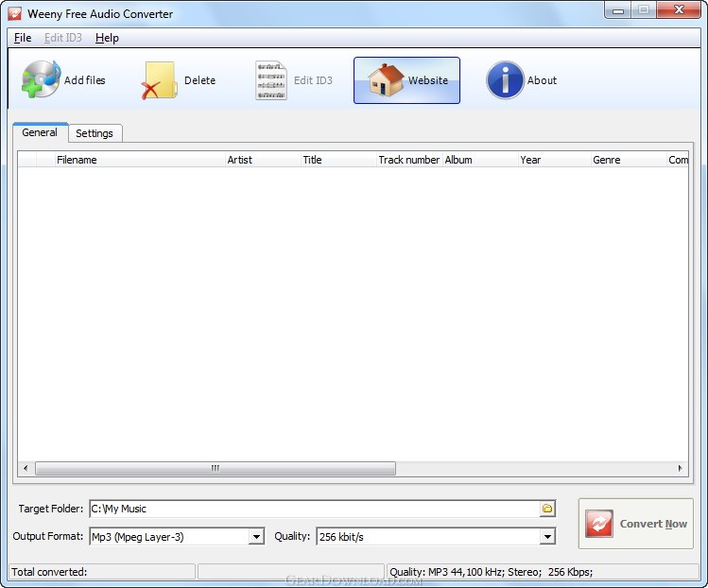
Task: Open the Edit ID3 menu
Action: click(63, 38)
